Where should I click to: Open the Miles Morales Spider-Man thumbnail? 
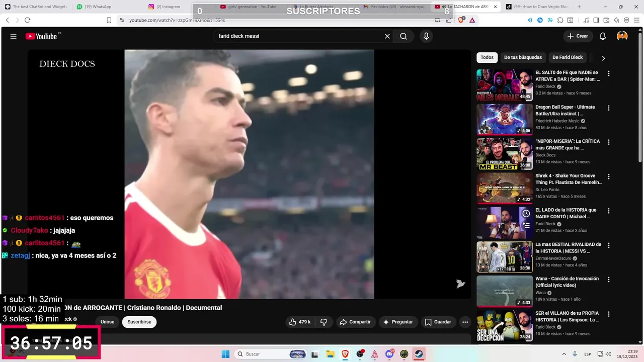(505, 85)
